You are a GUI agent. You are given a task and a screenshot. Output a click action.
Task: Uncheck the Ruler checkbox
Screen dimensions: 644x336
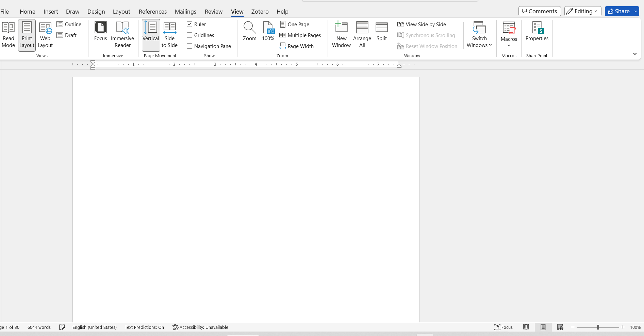pyautogui.click(x=189, y=24)
